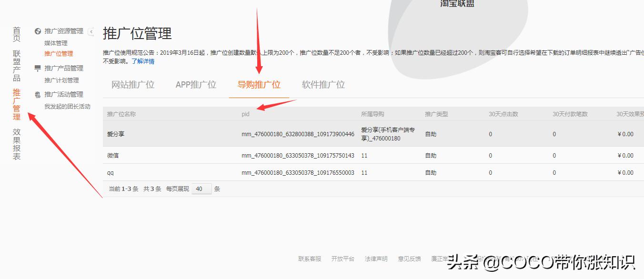Open the 软件推广位 tab
This screenshot has height=279, width=644.
pos(322,85)
